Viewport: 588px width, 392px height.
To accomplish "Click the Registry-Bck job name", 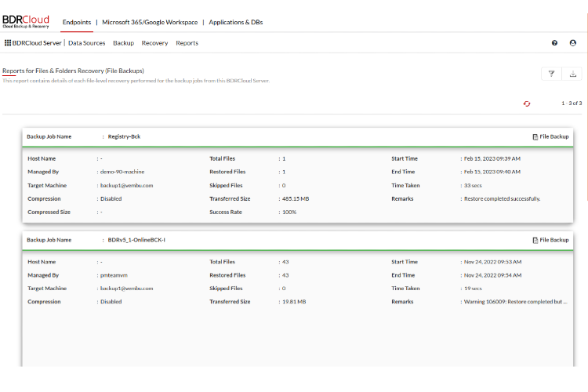I will [x=124, y=136].
